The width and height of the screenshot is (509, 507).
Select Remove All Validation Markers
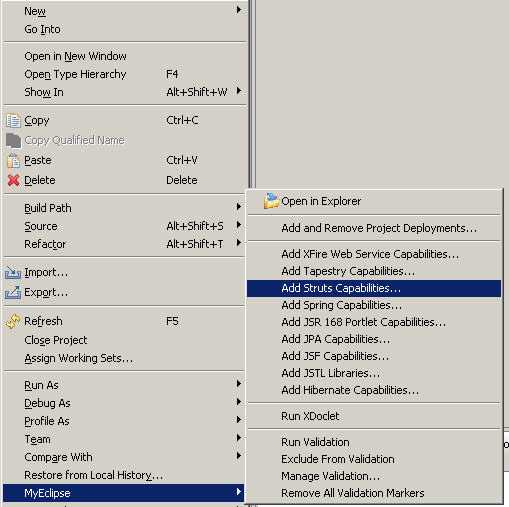coord(374,493)
